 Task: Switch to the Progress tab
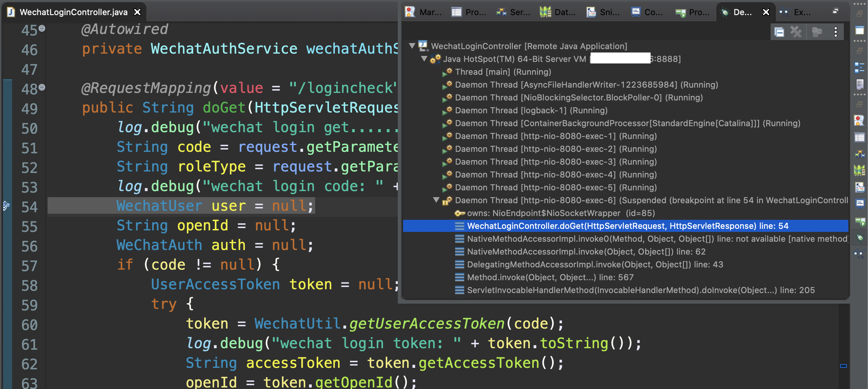(x=693, y=12)
